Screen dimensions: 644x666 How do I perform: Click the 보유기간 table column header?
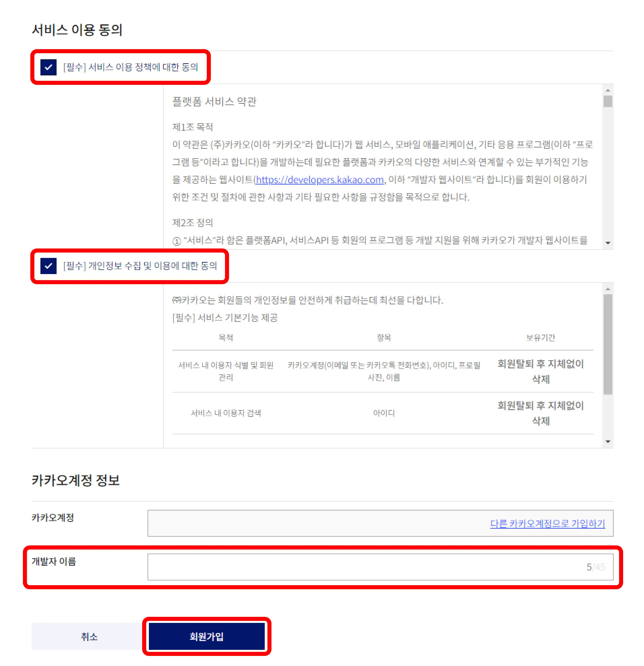tap(540, 337)
